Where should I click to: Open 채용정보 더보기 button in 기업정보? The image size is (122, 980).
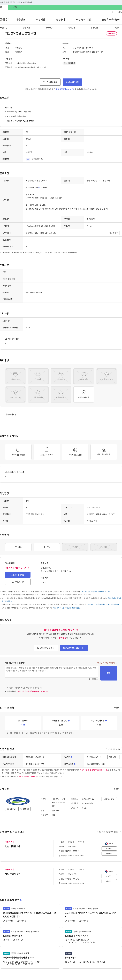(109, 799)
